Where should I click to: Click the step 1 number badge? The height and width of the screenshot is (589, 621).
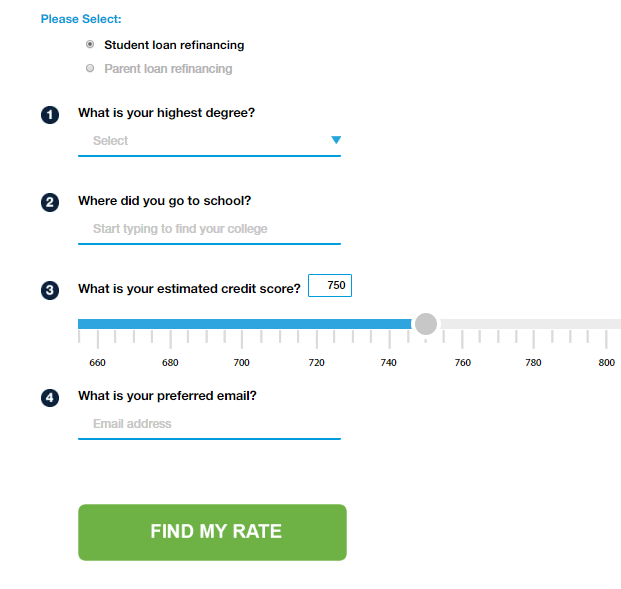[50, 115]
